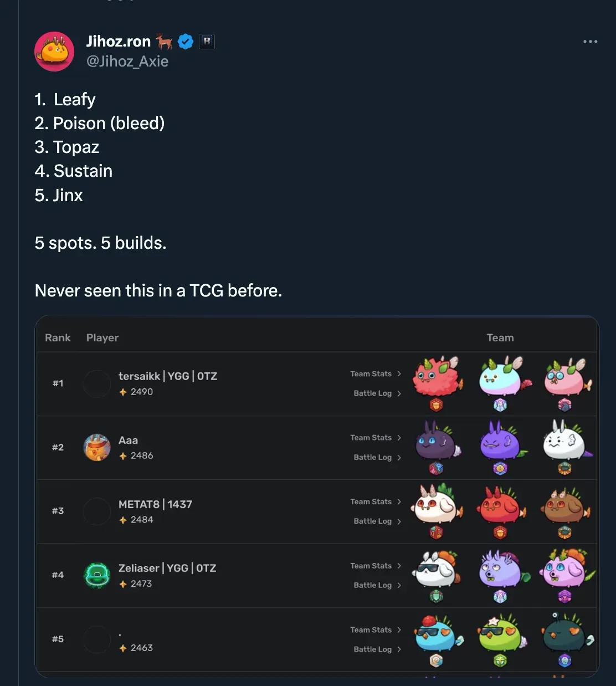Open Battle Log for Zeliaser
The width and height of the screenshot is (616, 686).
(377, 585)
